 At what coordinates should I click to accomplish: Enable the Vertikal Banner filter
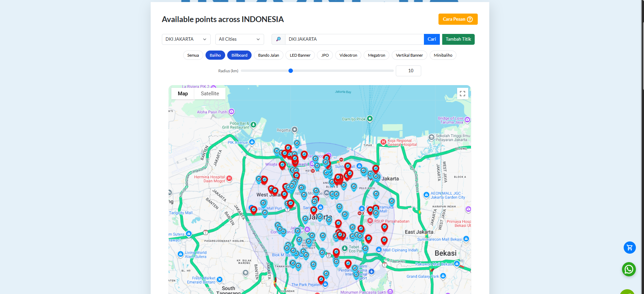click(x=409, y=55)
